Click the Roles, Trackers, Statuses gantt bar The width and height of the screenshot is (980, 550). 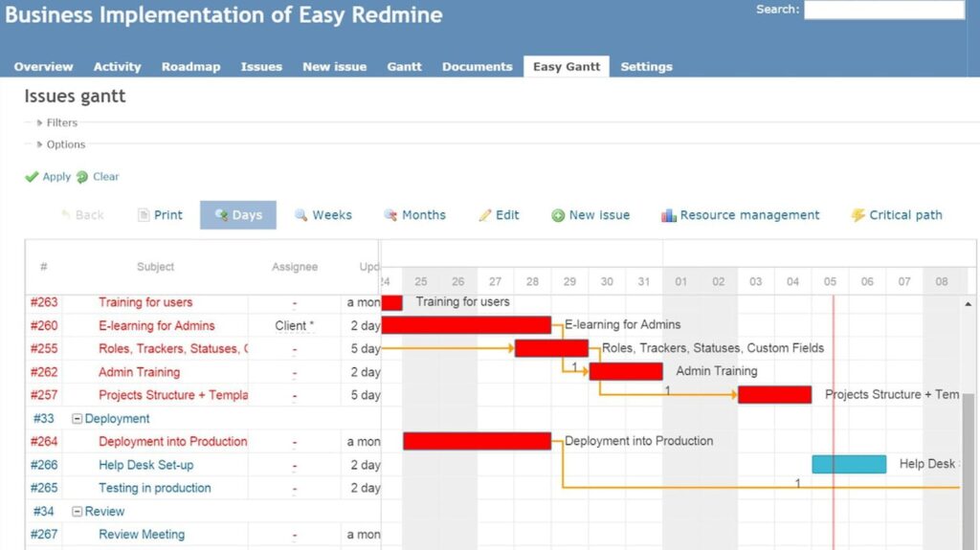[x=551, y=348]
